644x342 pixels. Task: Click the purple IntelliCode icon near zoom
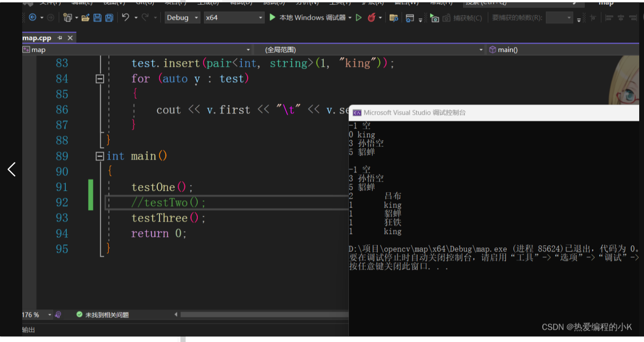click(58, 315)
